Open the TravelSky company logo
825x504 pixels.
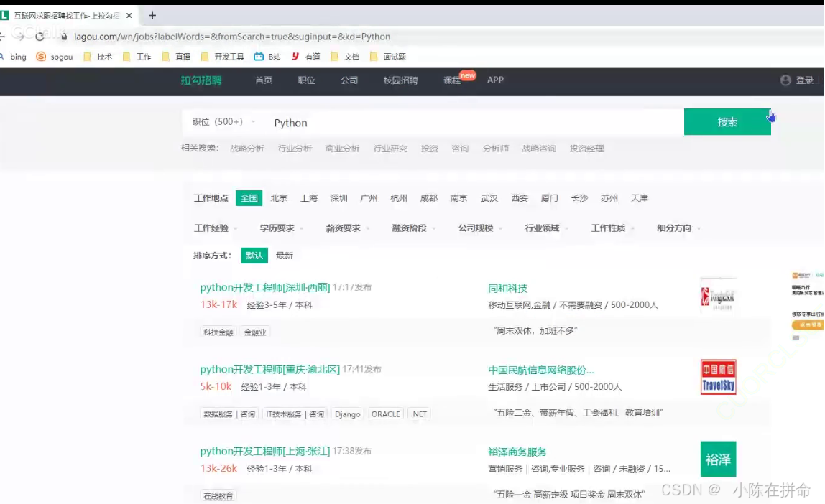718,378
